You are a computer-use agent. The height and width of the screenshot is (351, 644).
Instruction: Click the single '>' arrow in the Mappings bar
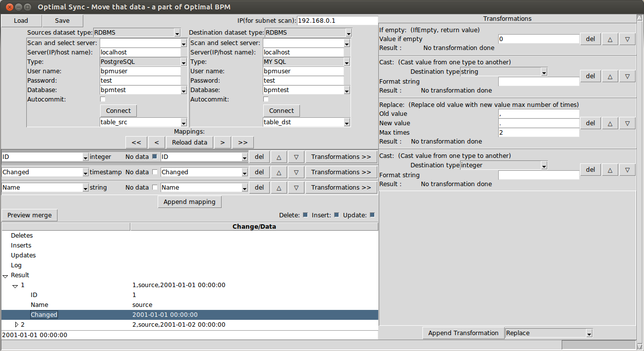point(222,142)
